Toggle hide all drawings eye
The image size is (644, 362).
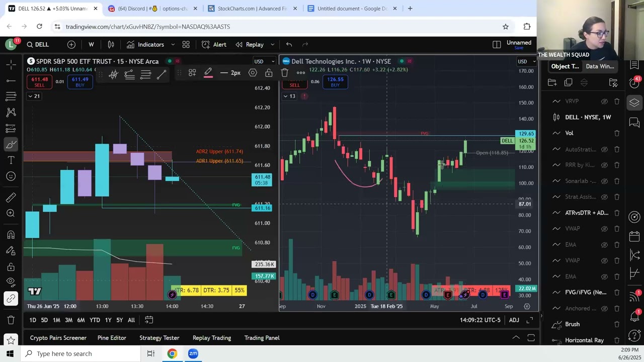coord(11,282)
